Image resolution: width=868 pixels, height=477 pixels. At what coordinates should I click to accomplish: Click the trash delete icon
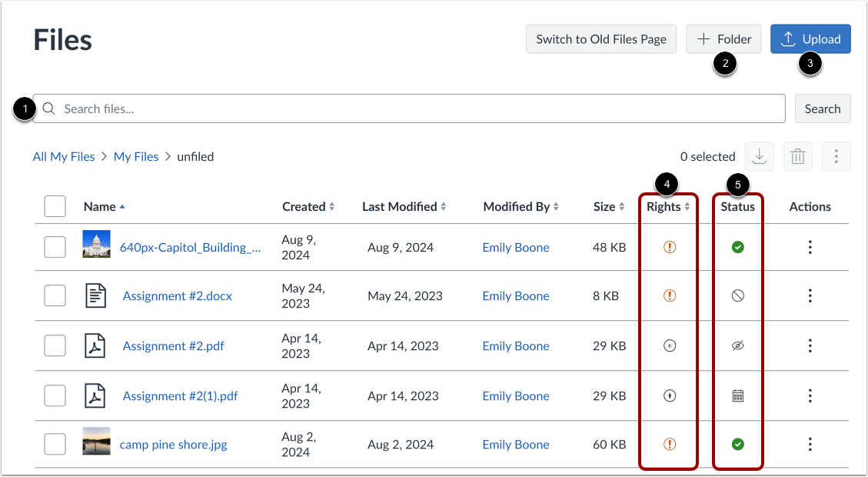click(x=797, y=156)
